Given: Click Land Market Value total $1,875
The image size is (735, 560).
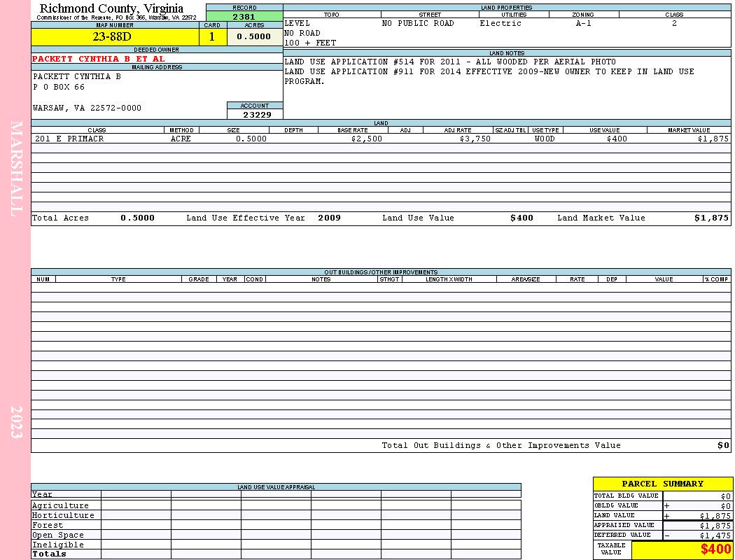Looking at the screenshot, I should 712,218.
